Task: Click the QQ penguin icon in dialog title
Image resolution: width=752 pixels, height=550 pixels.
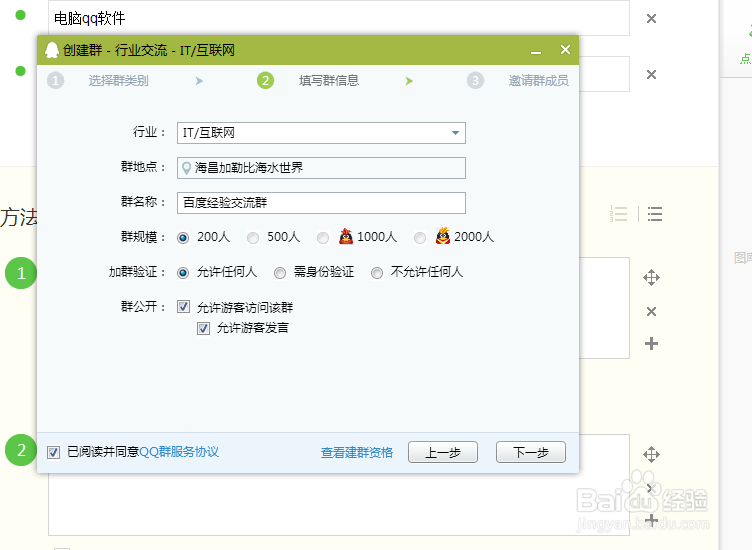Action: click(52, 50)
